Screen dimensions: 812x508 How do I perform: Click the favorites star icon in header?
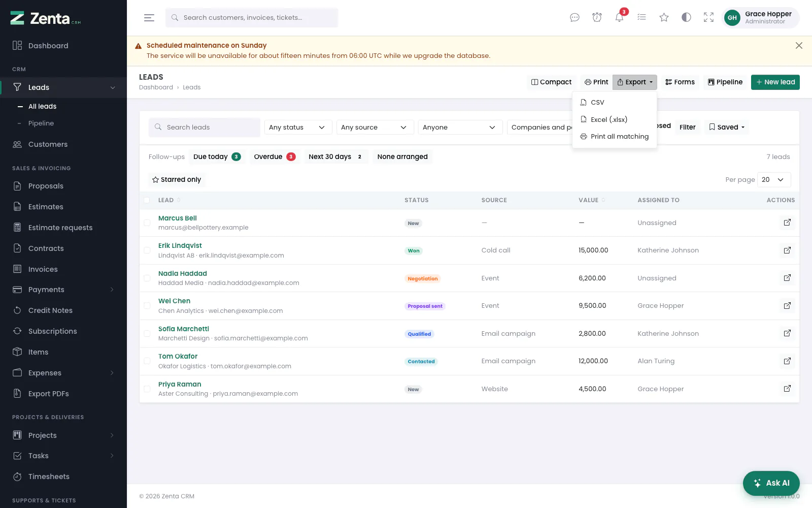coord(664,18)
